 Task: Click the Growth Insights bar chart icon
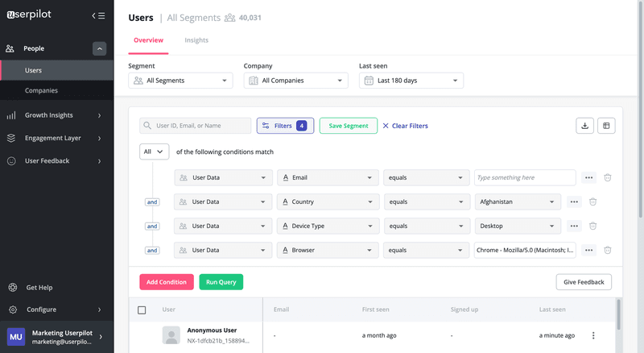[x=11, y=115]
